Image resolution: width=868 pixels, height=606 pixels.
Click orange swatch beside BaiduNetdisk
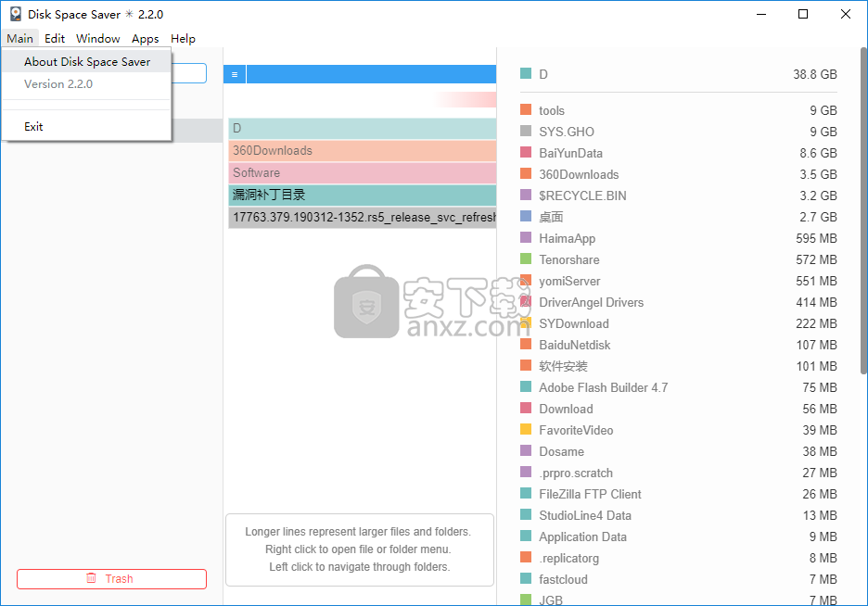click(x=526, y=344)
